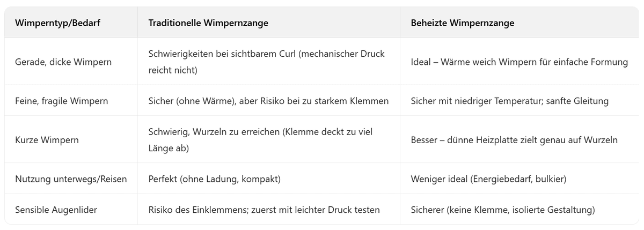Click the 'Weniger ideal (Energiebedarf, bulkier)' cell
The width and height of the screenshot is (644, 230).
pyautogui.click(x=487, y=179)
